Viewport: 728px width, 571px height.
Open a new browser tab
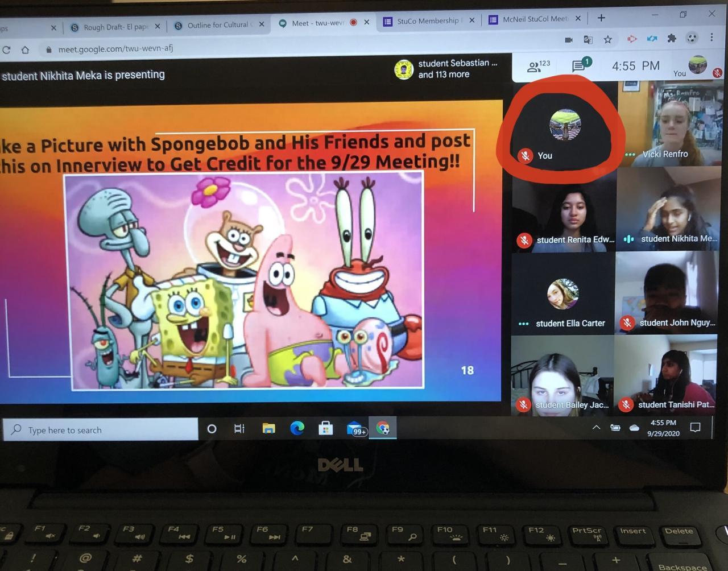[x=601, y=18]
